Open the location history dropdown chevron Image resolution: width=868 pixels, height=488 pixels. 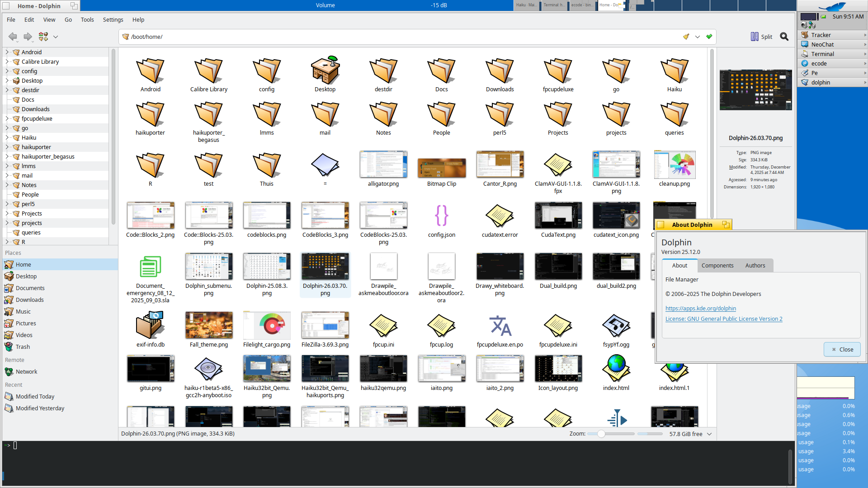(x=698, y=37)
